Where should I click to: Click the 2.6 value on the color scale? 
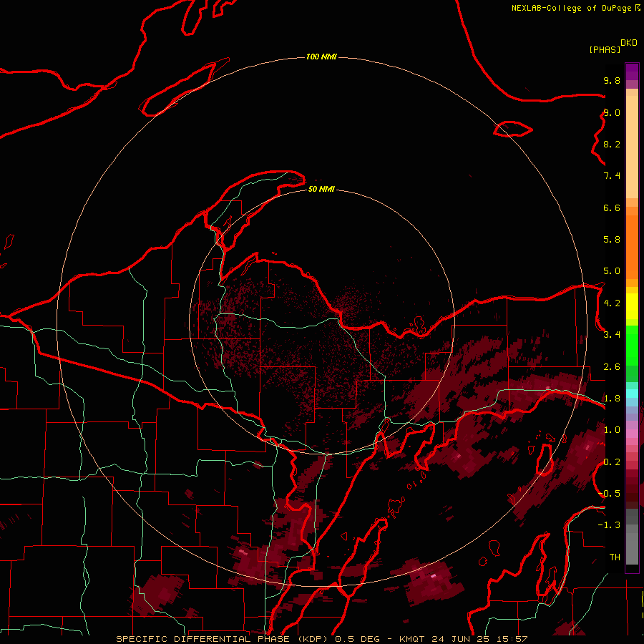[x=612, y=367]
